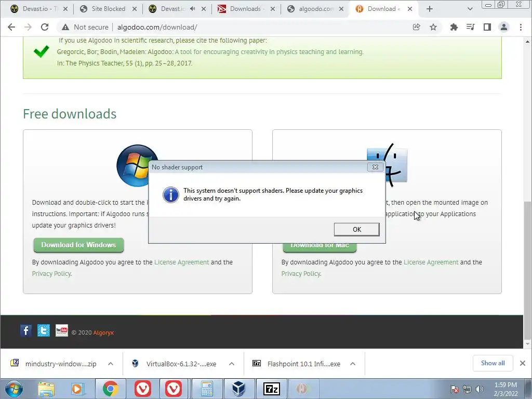Open the volume speaker tray icon
532x399 pixels.
click(480, 389)
